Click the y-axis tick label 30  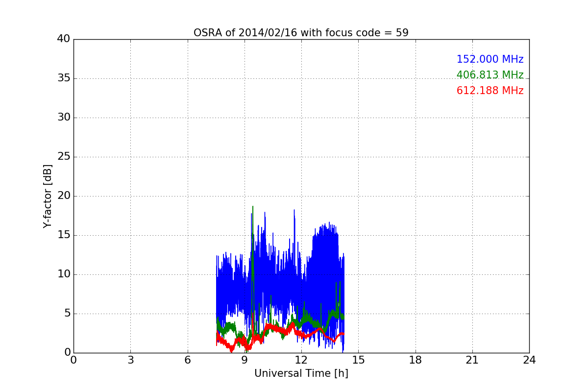(x=64, y=118)
